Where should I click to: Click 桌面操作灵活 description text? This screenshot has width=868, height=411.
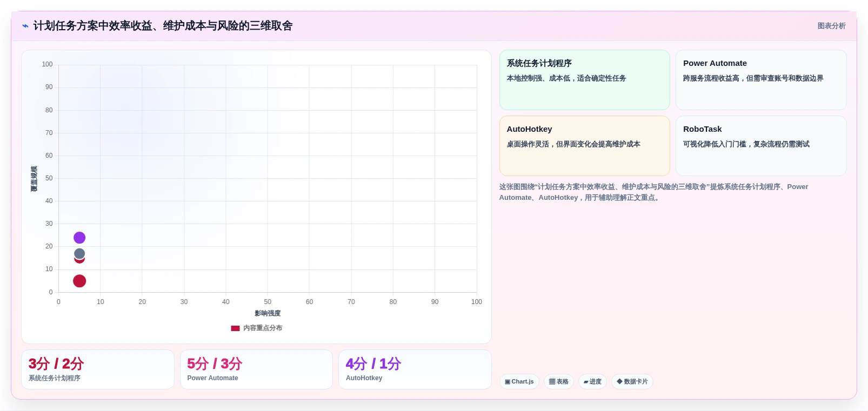pos(573,144)
